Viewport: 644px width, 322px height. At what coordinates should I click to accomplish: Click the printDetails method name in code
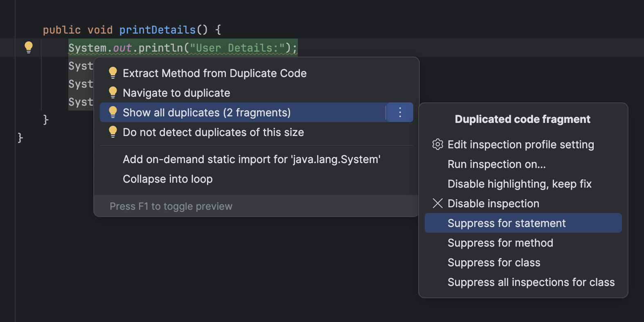(157, 30)
